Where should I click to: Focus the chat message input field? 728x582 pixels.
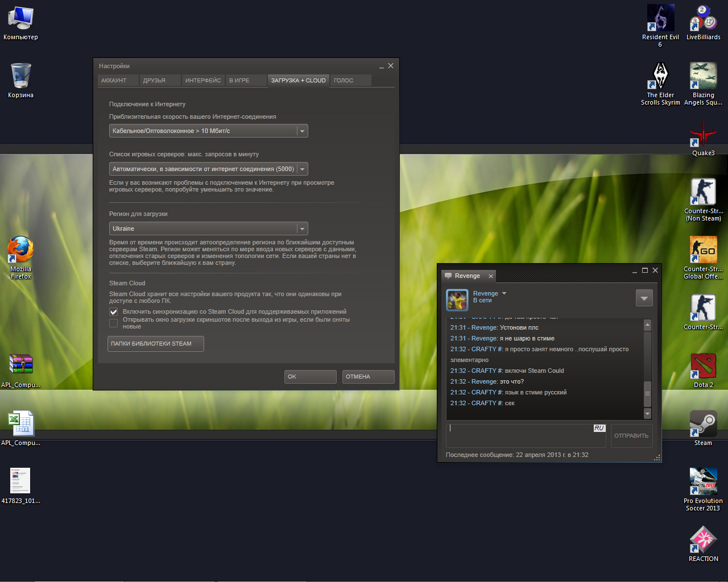[x=526, y=436]
